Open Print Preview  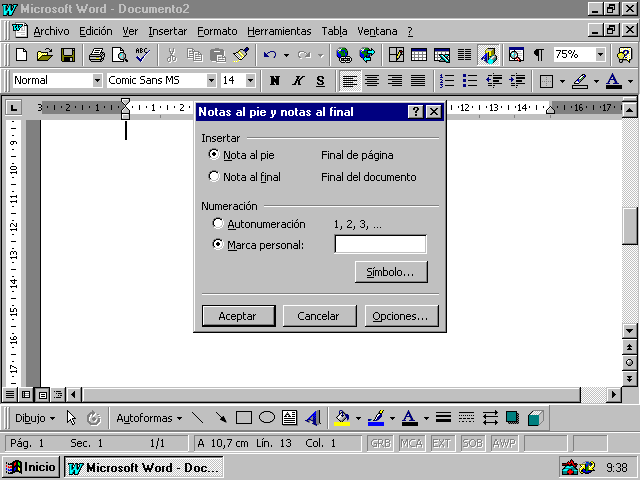[120, 55]
